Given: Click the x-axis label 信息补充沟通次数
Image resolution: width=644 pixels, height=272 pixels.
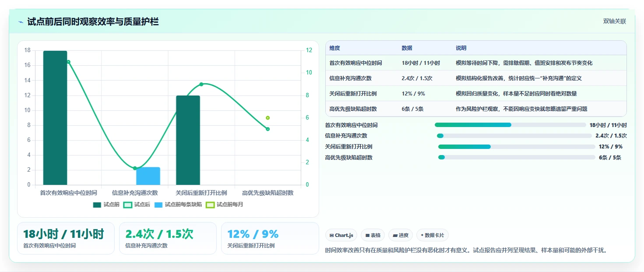Looking at the screenshot, I should click(x=135, y=193).
